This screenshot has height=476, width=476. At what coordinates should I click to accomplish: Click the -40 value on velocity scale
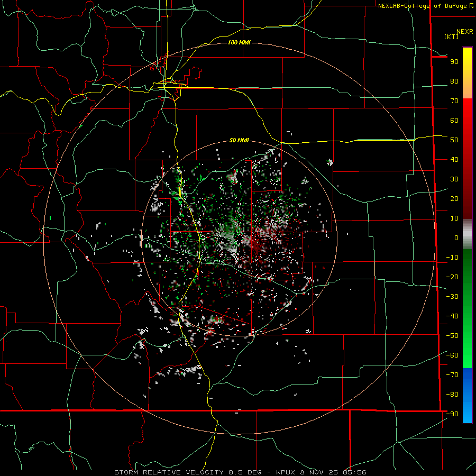[452, 316]
